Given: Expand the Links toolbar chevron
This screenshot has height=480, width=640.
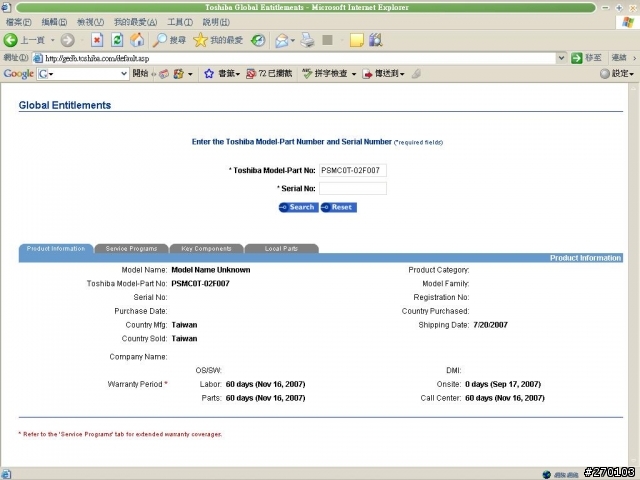Looking at the screenshot, I should coord(634,58).
